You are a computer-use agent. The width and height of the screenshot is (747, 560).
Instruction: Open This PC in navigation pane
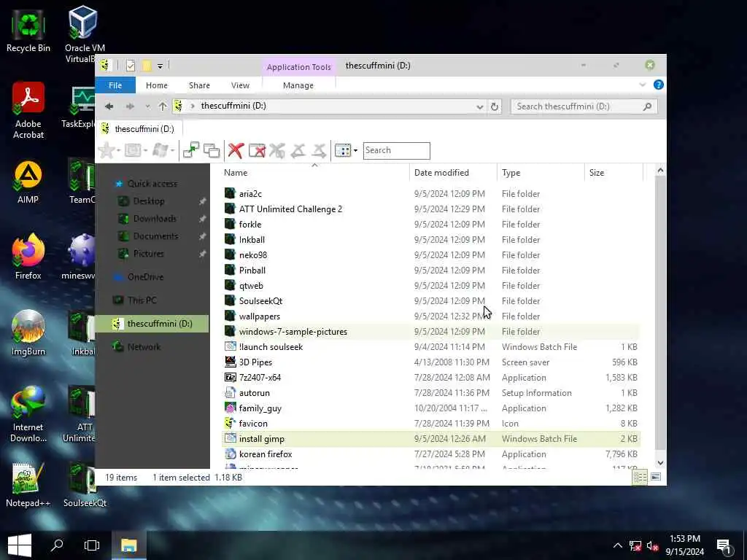[x=142, y=300]
